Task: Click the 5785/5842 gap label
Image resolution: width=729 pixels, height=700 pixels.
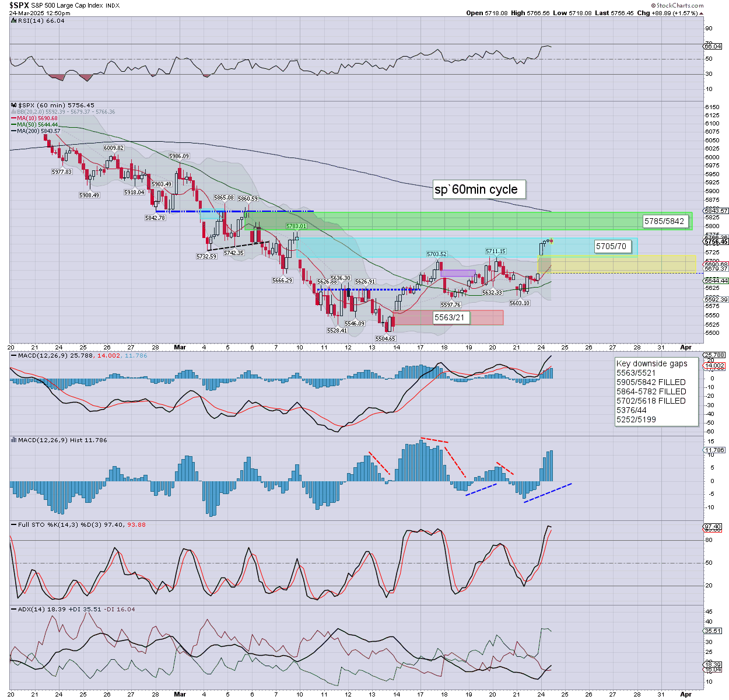Action: point(664,221)
